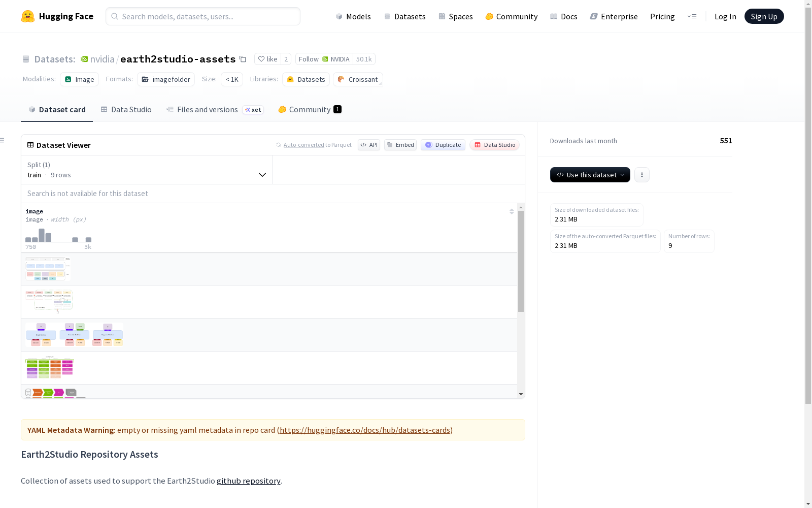Open Docs in top navigation
The height and width of the screenshot is (508, 812).
[x=564, y=16]
